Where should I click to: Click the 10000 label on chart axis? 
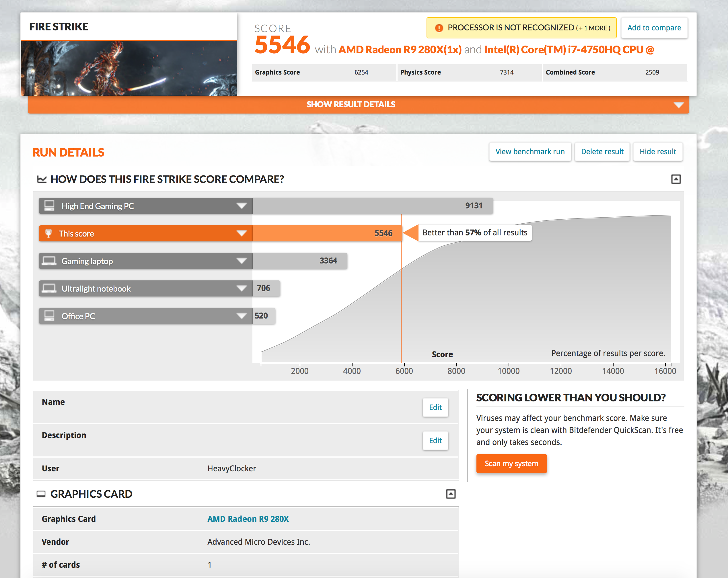tap(509, 371)
